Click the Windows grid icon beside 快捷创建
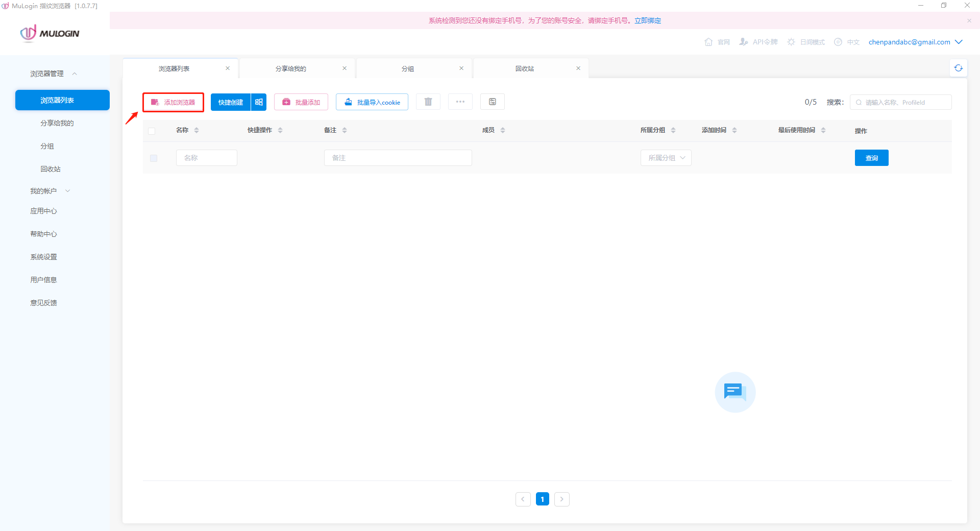The height and width of the screenshot is (531, 980). 259,102
